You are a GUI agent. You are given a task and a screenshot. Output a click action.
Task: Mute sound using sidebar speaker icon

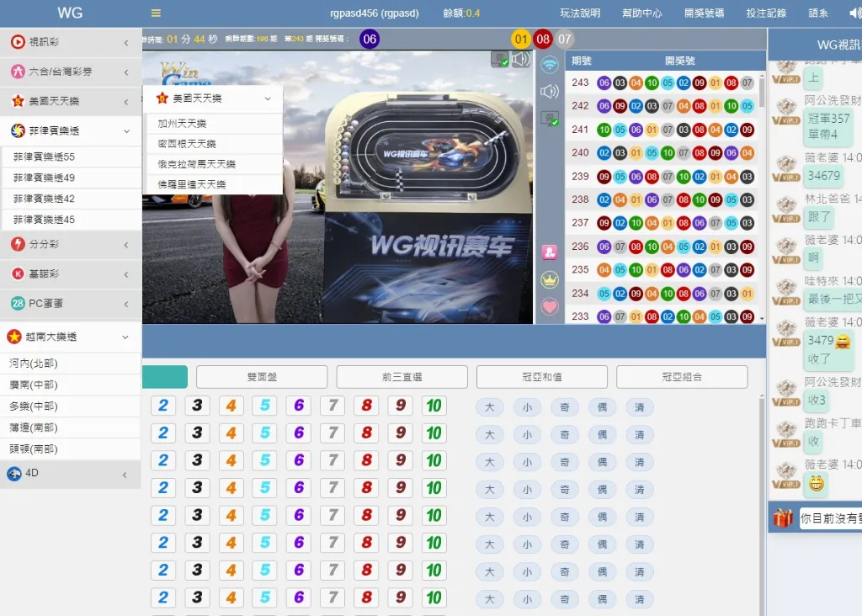point(550,92)
